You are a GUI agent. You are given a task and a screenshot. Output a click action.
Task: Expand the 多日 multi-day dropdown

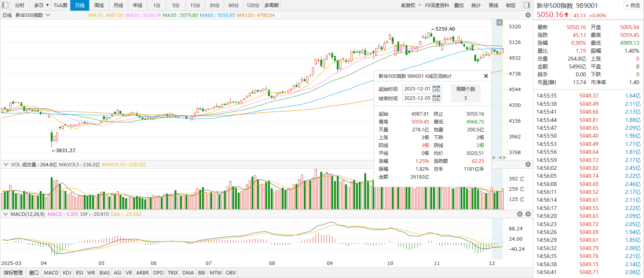(47, 5)
